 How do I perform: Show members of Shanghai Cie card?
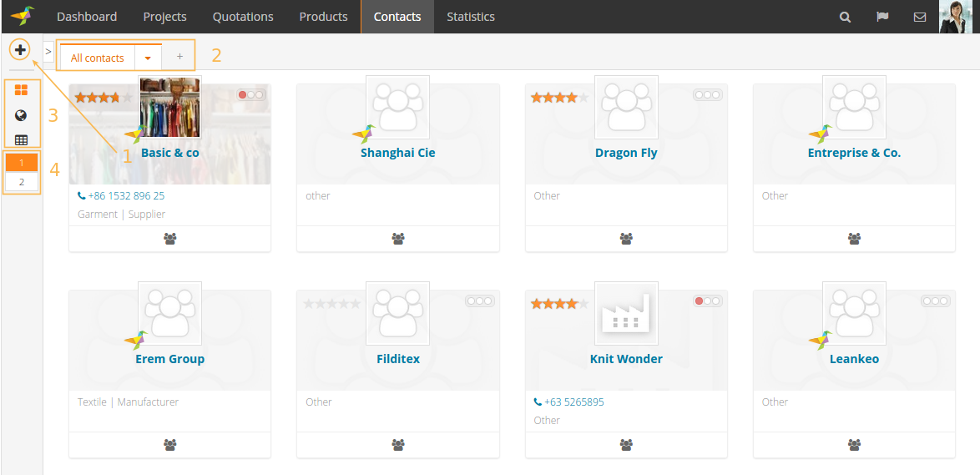tap(398, 239)
